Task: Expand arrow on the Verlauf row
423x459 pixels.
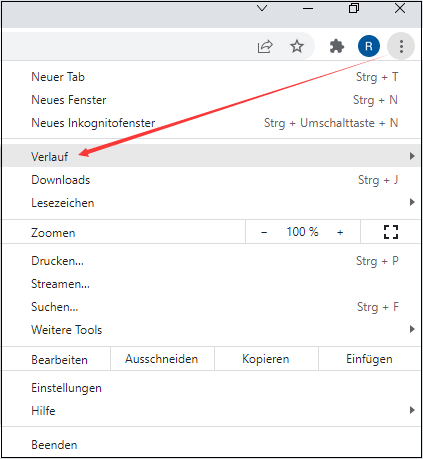Action: click(x=412, y=156)
